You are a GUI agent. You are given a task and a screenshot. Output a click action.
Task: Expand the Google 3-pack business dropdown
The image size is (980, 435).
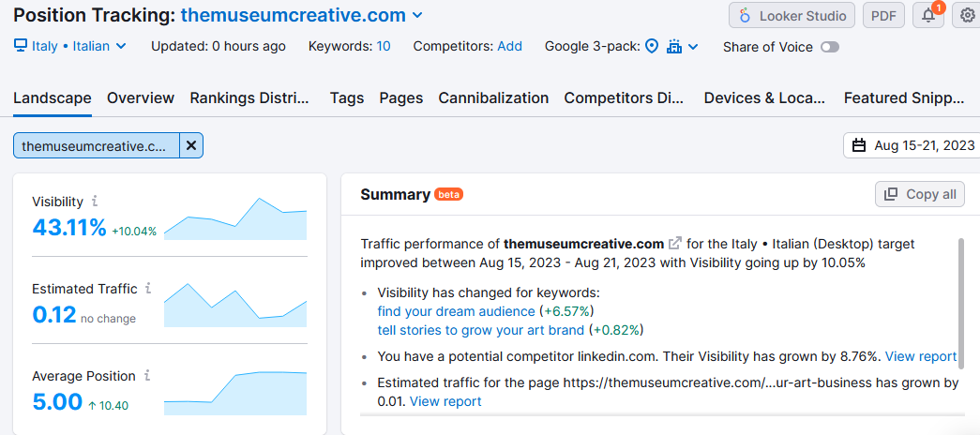click(682, 46)
